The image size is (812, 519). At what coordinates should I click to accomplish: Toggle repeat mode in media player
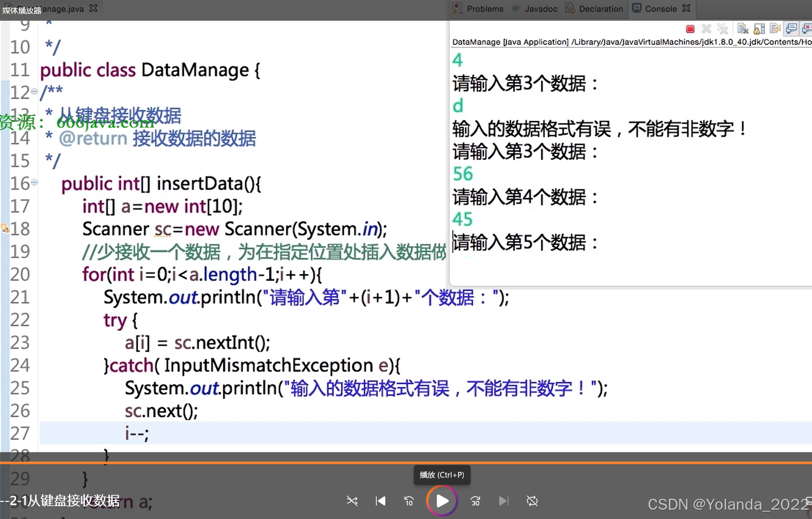pos(532,501)
